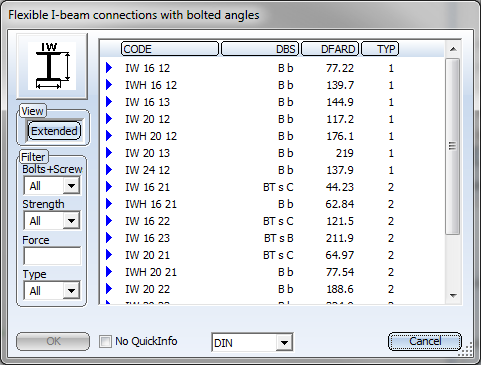Viewport: 481px width, 365px height.
Task: Click the list scrollbar up arrow
Action: coord(453,49)
